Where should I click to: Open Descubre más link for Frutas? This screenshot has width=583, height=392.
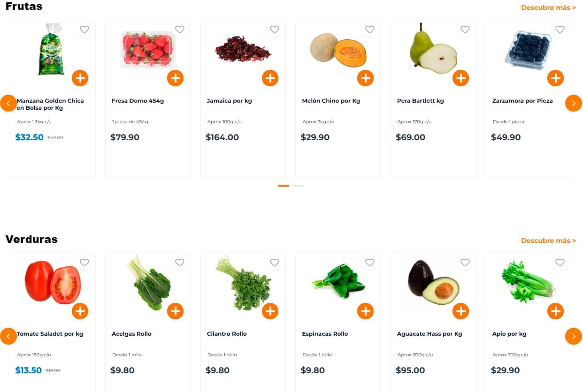(548, 8)
